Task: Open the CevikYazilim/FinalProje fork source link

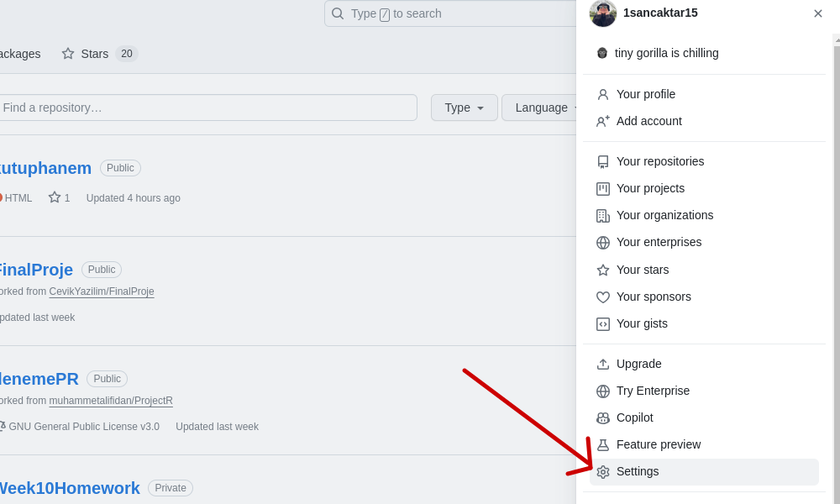Action: [102, 291]
